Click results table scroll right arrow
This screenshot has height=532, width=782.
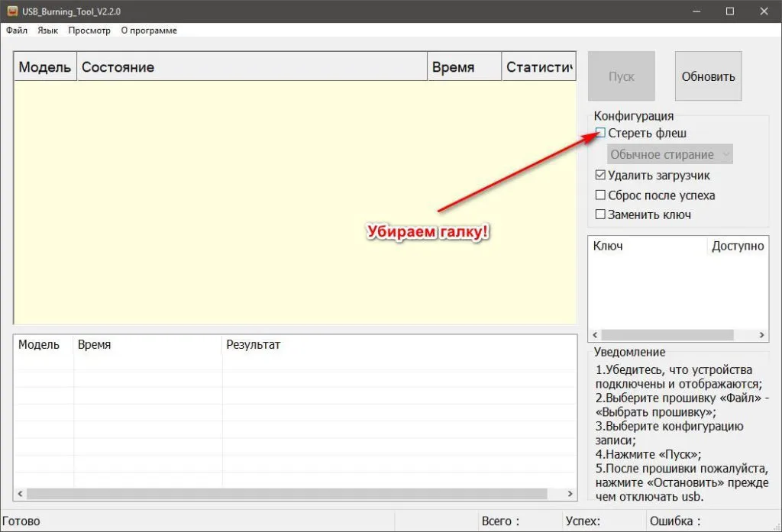coord(570,494)
